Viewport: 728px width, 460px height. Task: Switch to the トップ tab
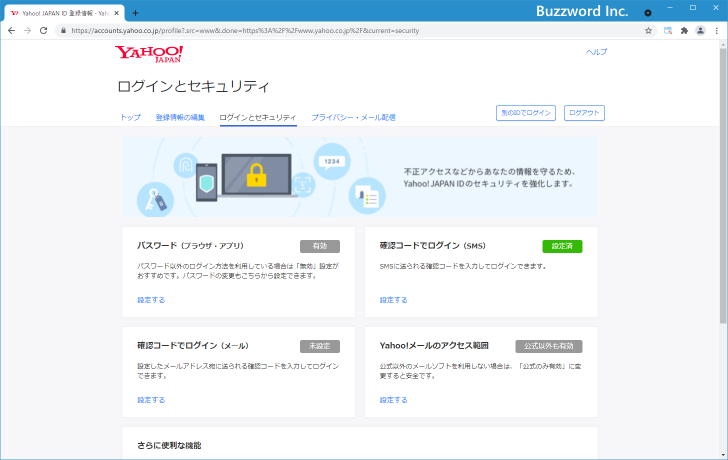point(130,117)
